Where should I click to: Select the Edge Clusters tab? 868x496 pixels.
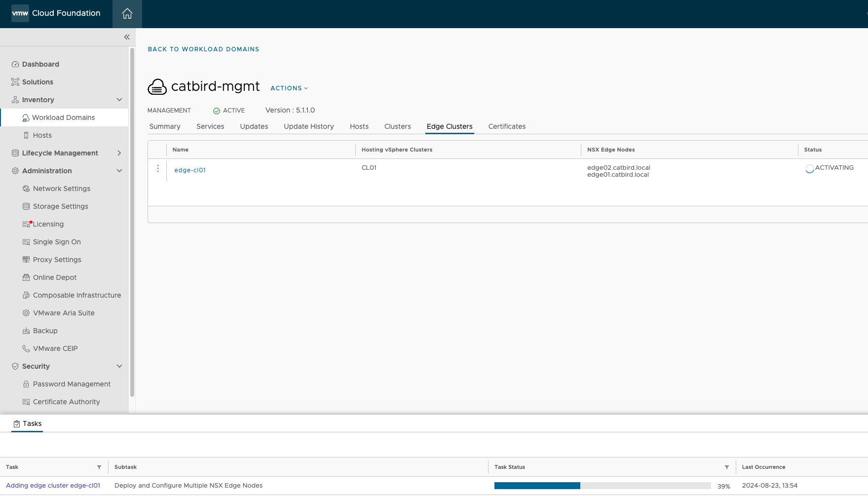pos(450,126)
